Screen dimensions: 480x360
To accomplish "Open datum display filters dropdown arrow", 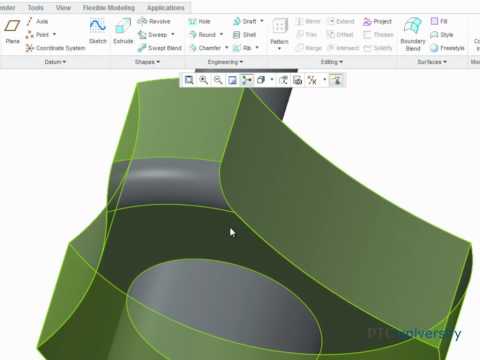I will (x=324, y=80).
